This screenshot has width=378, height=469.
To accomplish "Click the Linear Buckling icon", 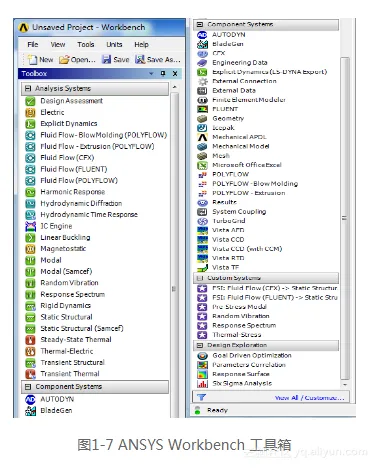I will pyautogui.click(x=30, y=238).
